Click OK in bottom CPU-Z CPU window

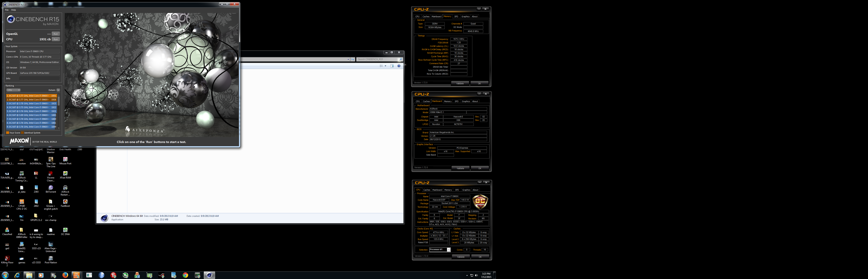tap(480, 257)
